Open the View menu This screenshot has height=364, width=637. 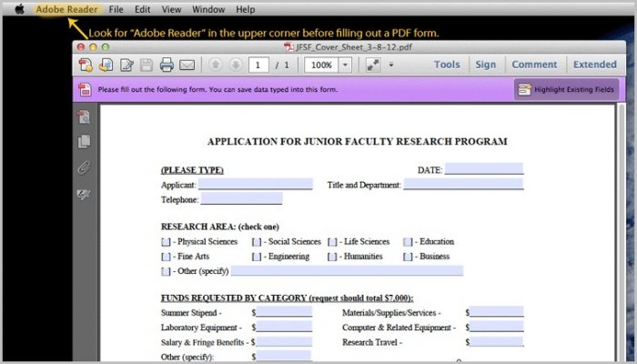point(171,9)
